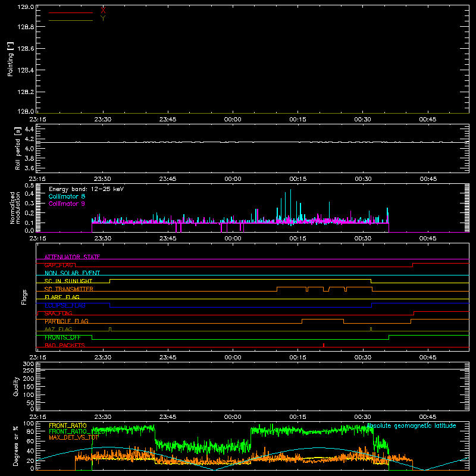
Task: Click the 'SC_IN_SUNLIGHT' flag label
Action: (68, 281)
